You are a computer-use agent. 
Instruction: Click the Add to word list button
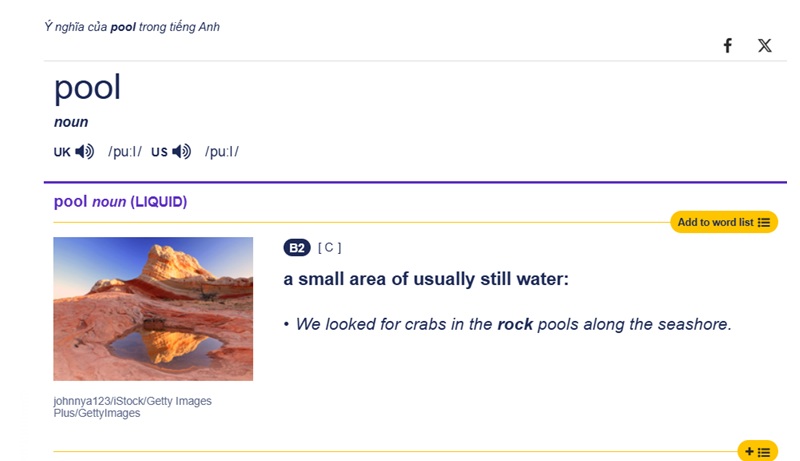(x=724, y=222)
